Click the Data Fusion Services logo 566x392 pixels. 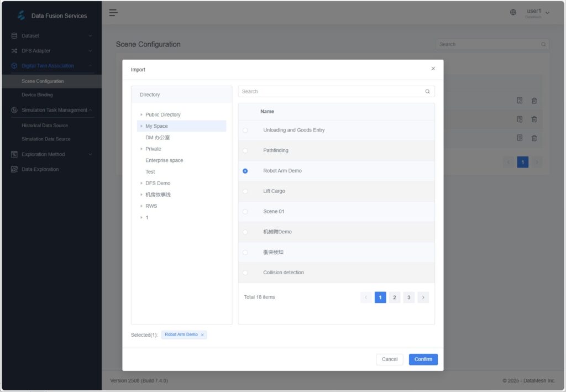(22, 15)
